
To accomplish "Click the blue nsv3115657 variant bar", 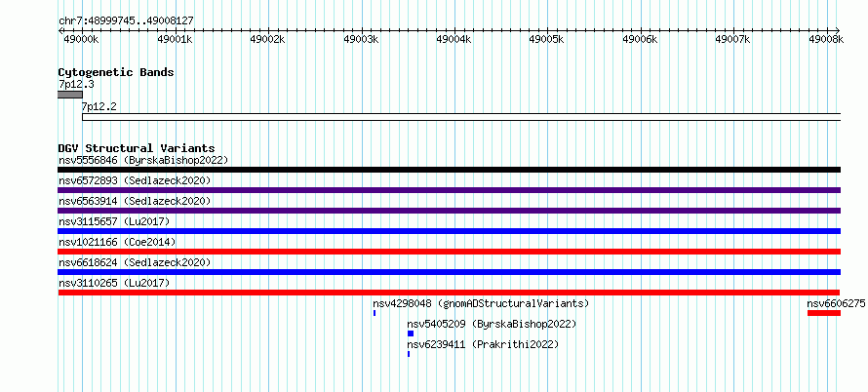I will [x=449, y=231].
